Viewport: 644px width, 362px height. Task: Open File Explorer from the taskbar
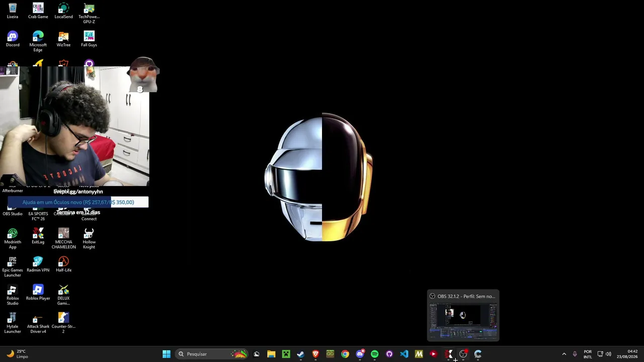(x=271, y=354)
